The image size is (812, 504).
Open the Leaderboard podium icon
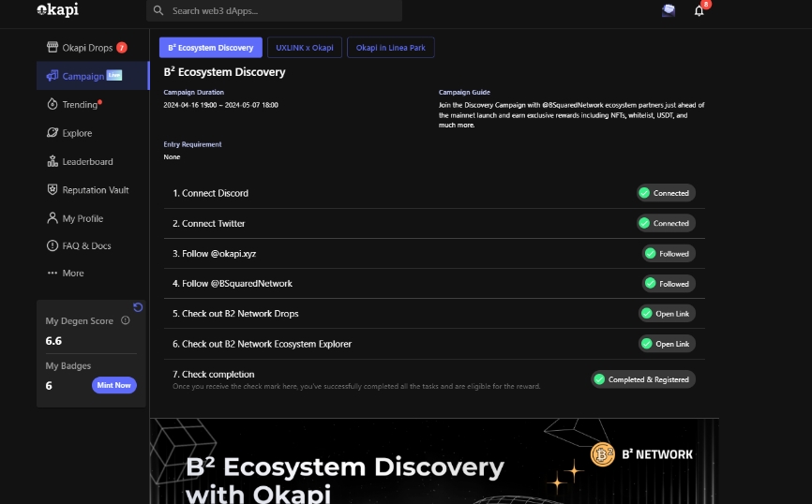(x=53, y=161)
